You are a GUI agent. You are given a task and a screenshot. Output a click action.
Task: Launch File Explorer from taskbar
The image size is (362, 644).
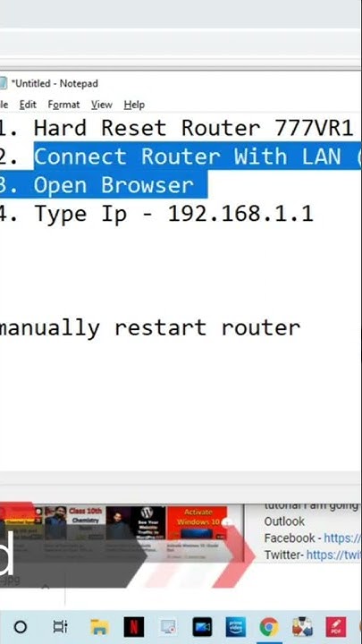coord(100,628)
